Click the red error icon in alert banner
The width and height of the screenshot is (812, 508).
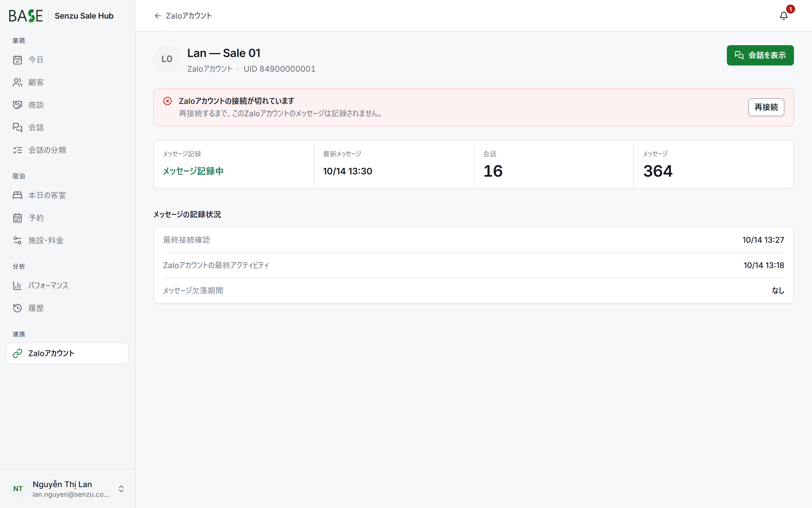(167, 101)
